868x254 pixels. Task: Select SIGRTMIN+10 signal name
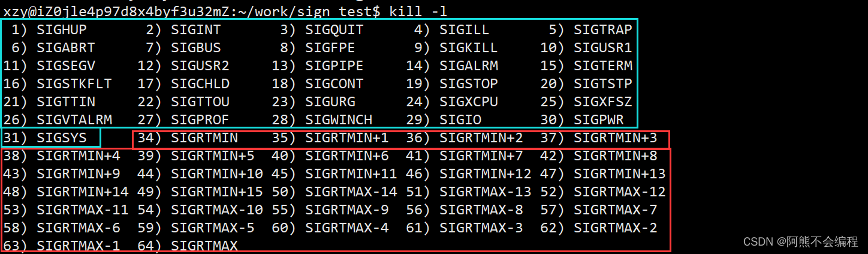pos(217,174)
